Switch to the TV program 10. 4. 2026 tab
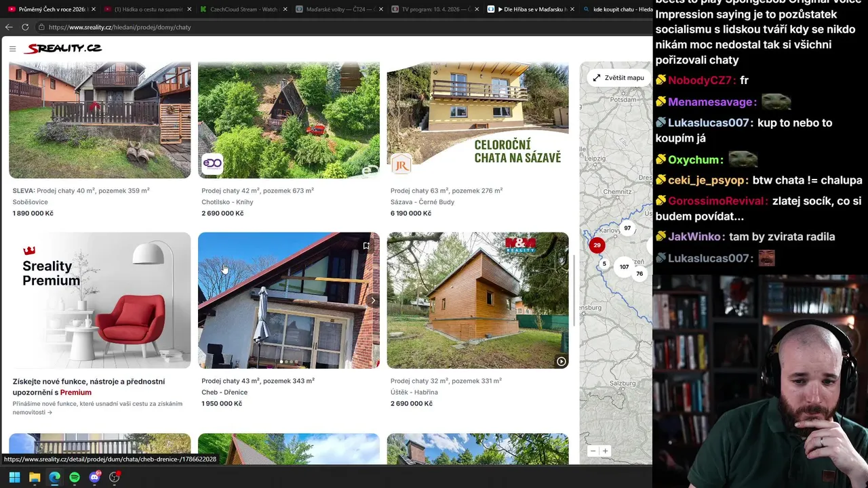Screen dimensions: 868x488 coord(436,9)
